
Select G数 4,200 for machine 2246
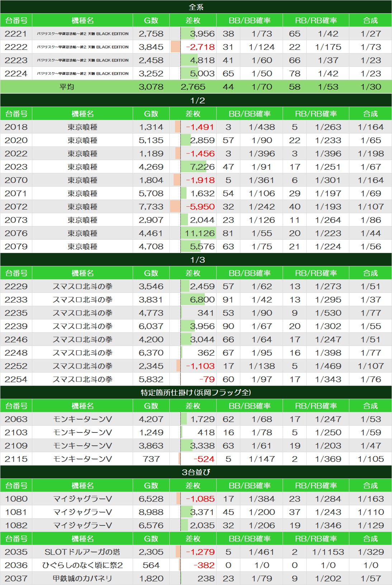[x=151, y=340]
